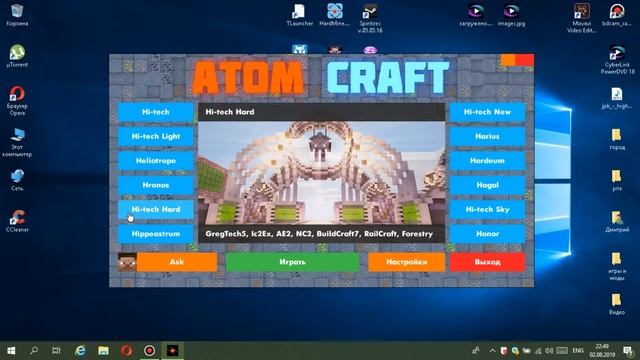Image resolution: width=640 pixels, height=360 pixels.
Task: Choose the Harius server
Action: tap(487, 136)
